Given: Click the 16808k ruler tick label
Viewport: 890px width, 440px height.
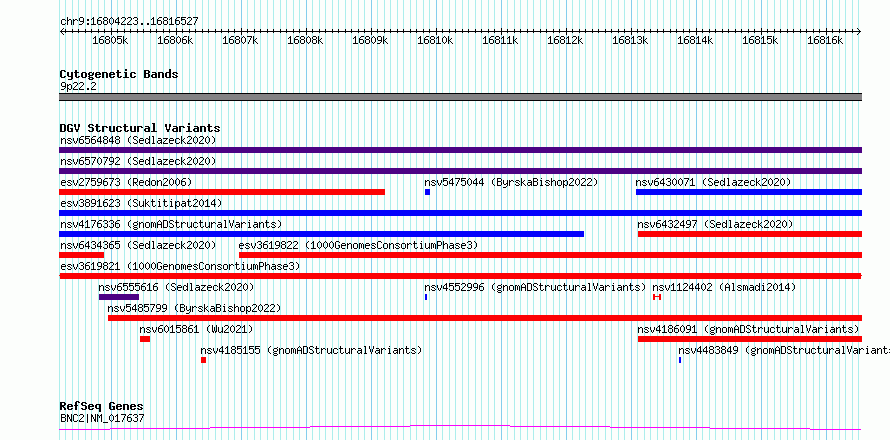Looking at the screenshot, I should [x=305, y=40].
